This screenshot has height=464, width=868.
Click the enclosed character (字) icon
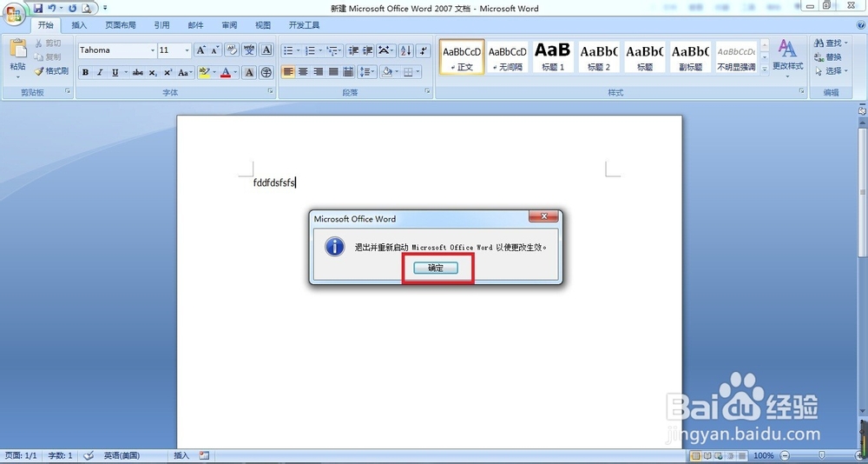pos(266,73)
